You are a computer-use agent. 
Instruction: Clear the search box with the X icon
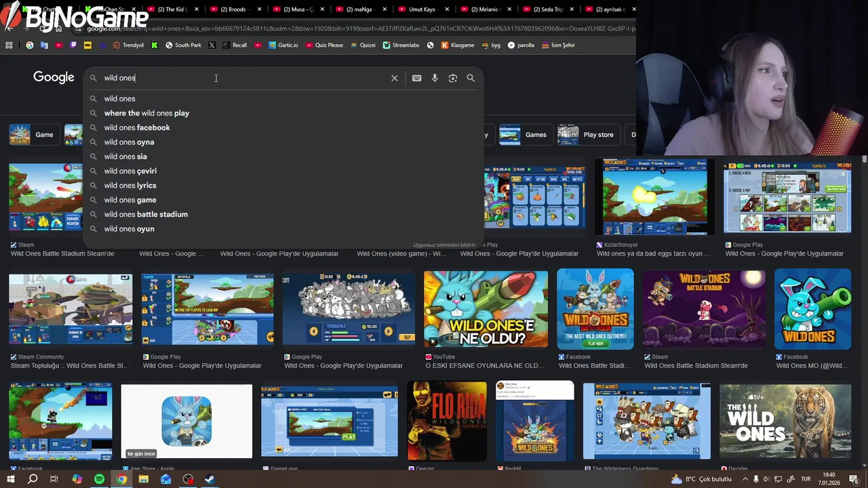pyautogui.click(x=394, y=78)
